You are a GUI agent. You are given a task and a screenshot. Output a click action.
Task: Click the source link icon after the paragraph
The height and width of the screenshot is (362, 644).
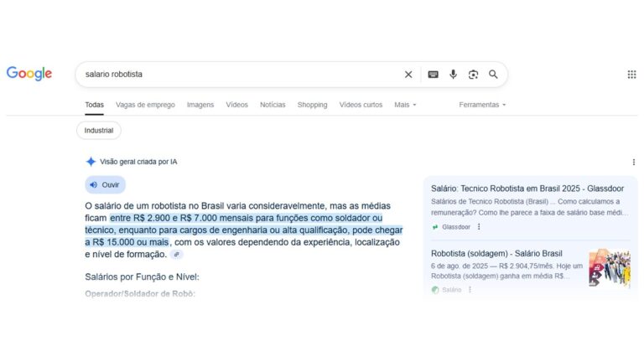click(176, 254)
